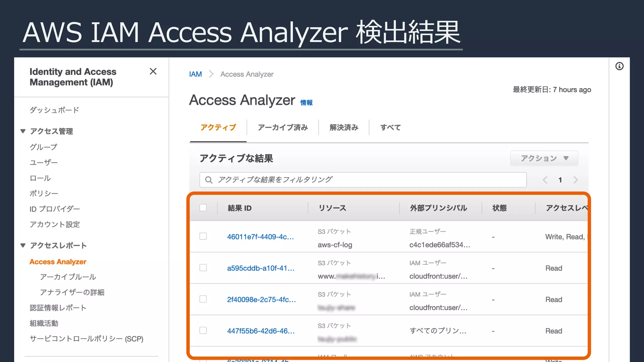Open finding 46011e7f-4409-4c...

click(x=260, y=237)
